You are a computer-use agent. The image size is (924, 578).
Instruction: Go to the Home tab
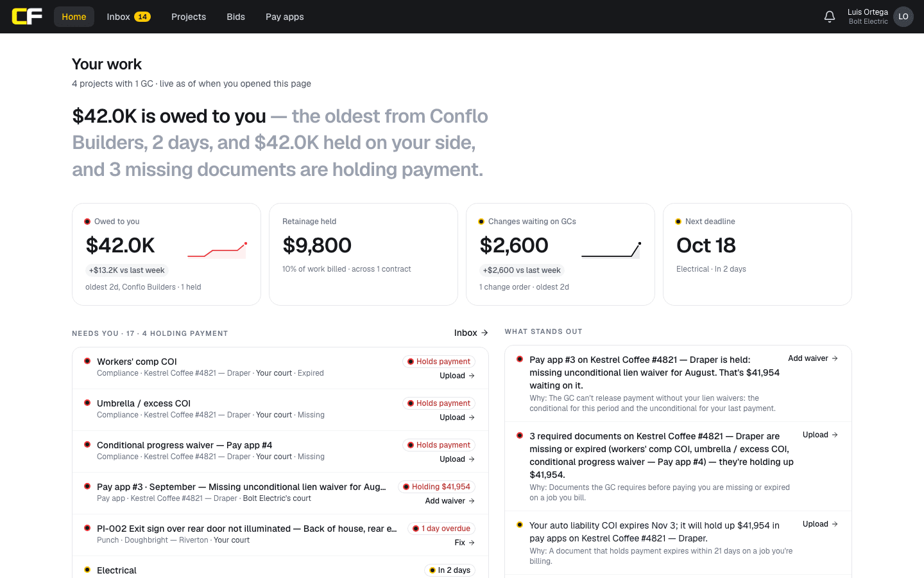tap(74, 17)
